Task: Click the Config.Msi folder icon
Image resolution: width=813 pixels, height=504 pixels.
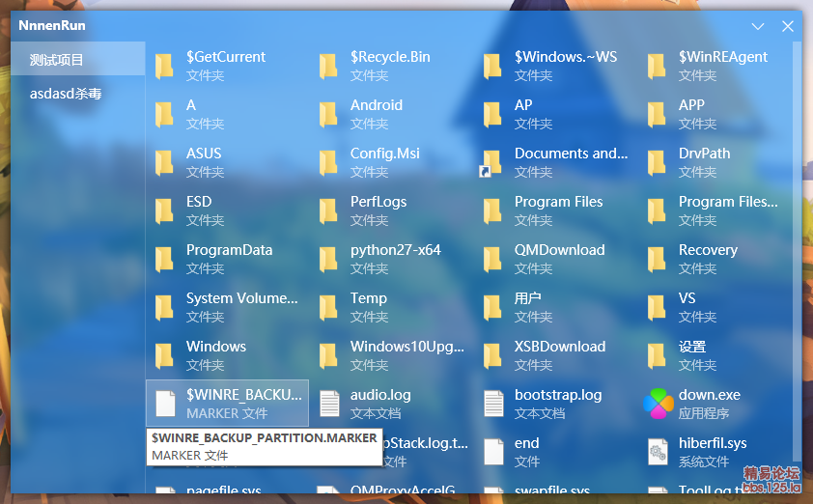Action: [328, 163]
